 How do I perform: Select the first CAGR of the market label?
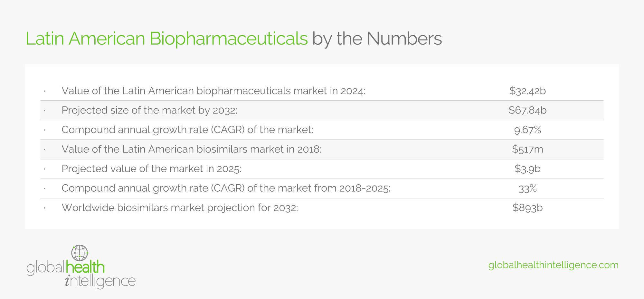point(187,130)
